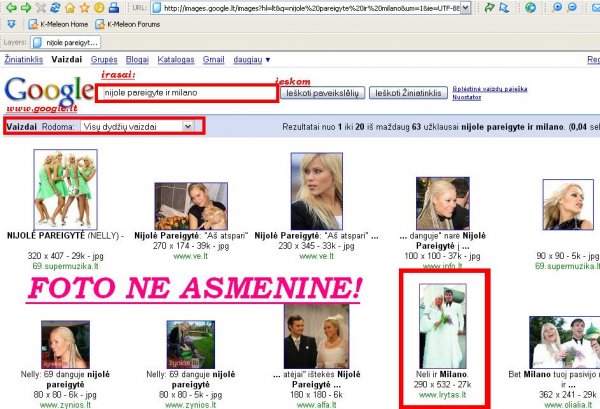The height and width of the screenshot is (409, 600).
Task: Stop loading with the X icon
Action: coord(41,7)
